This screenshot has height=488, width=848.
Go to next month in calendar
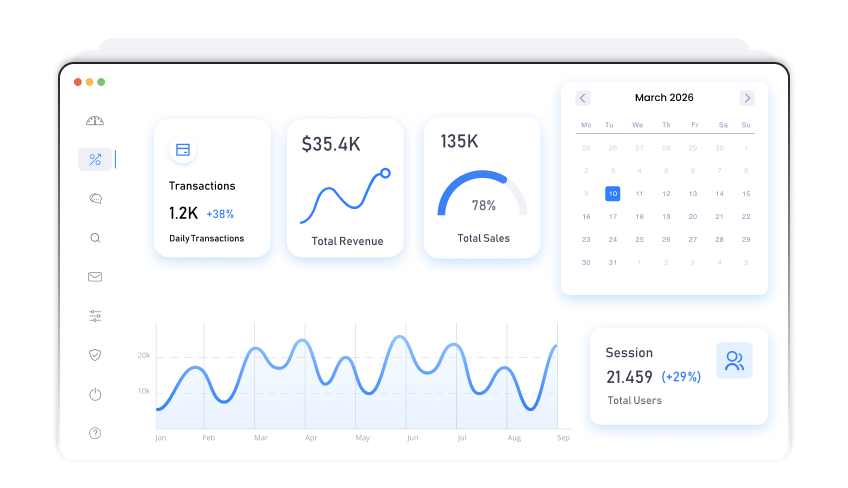(x=747, y=98)
